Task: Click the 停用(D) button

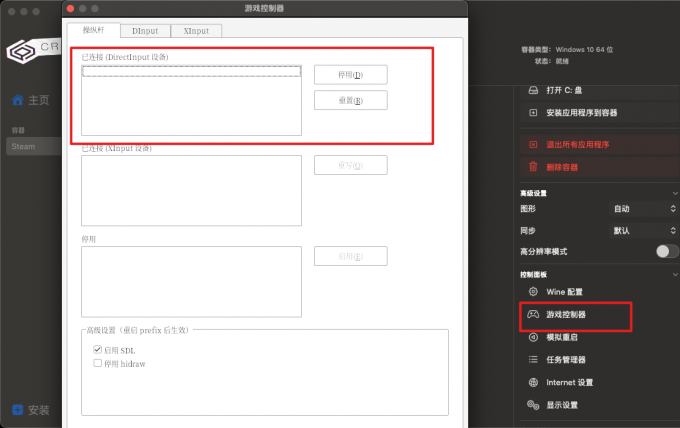Action: point(350,75)
